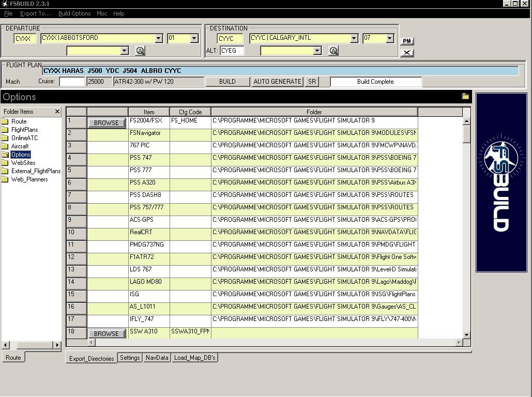The image size is (532, 397).
Task: Click the cruise altitude field 25000
Action: click(99, 82)
